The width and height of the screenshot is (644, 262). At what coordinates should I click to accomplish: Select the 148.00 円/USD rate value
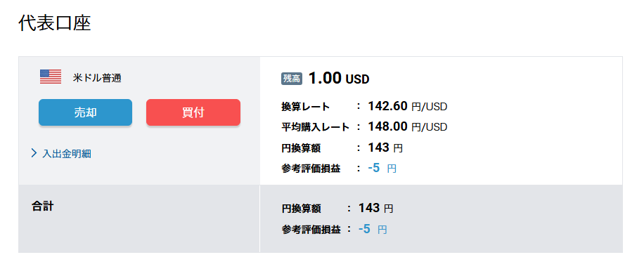[408, 126]
